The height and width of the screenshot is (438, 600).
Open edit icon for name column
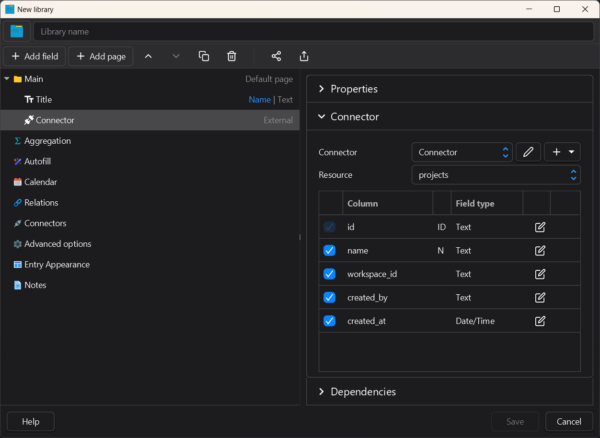click(540, 250)
